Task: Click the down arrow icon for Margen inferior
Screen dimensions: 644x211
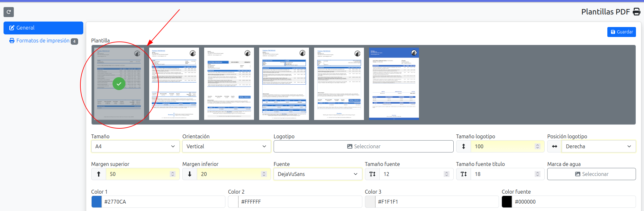Action: click(x=190, y=174)
